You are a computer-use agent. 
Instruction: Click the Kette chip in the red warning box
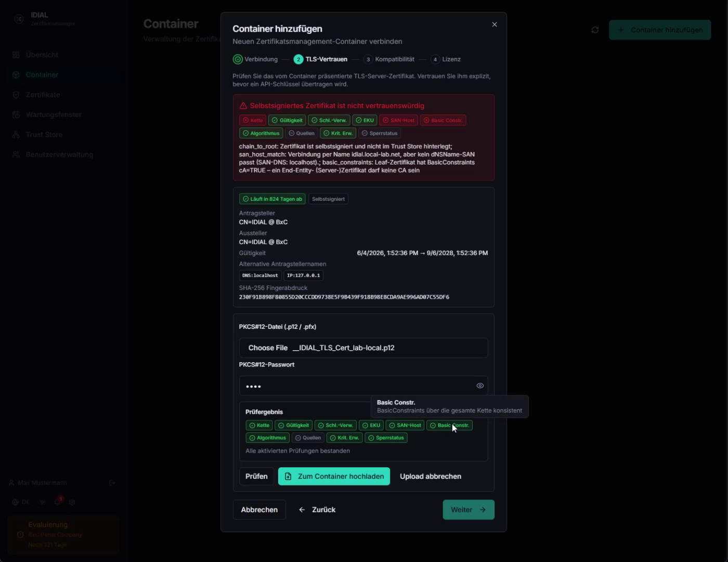[253, 120]
